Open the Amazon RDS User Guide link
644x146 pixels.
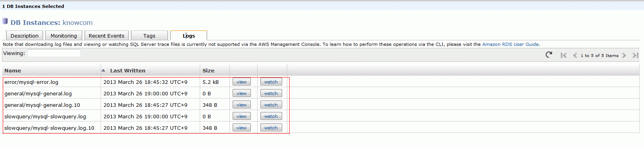(x=511, y=44)
